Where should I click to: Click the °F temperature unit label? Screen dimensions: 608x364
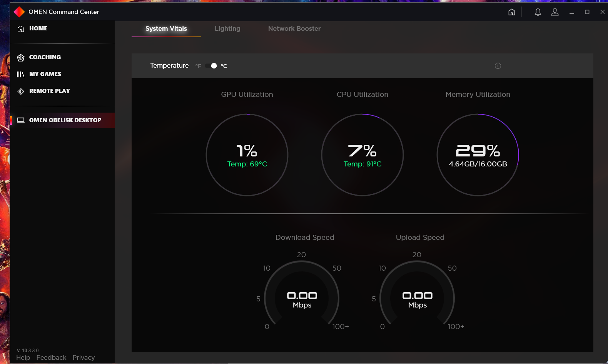coord(198,66)
